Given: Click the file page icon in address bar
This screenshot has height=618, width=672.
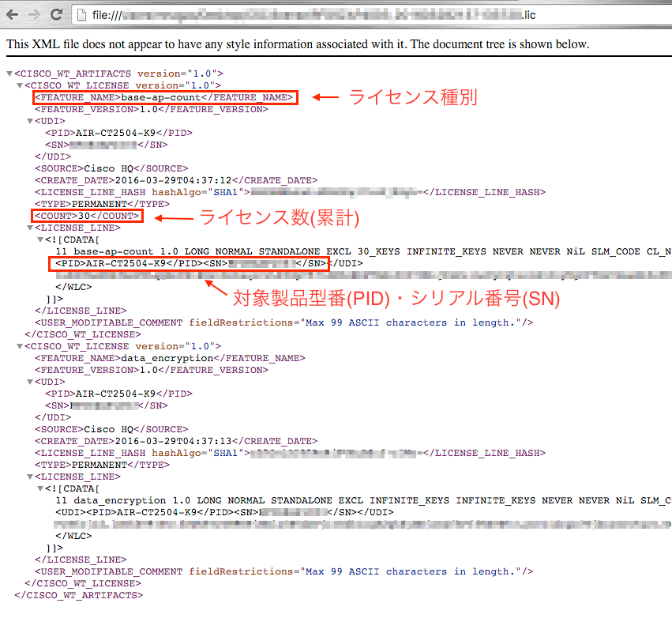Looking at the screenshot, I should pos(81,15).
